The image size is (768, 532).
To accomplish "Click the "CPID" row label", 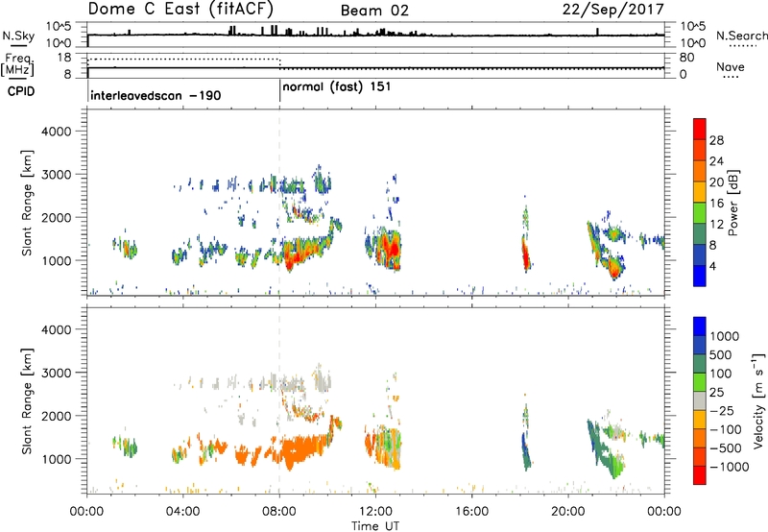I will click(x=20, y=91).
